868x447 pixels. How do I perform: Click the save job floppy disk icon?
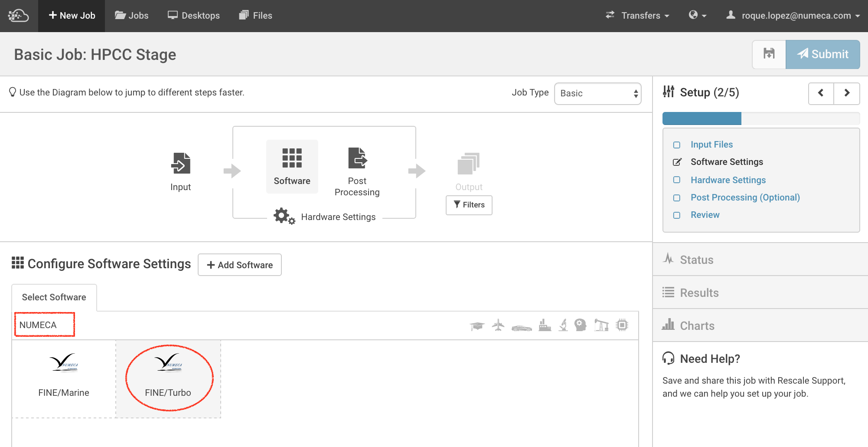pyautogui.click(x=769, y=54)
